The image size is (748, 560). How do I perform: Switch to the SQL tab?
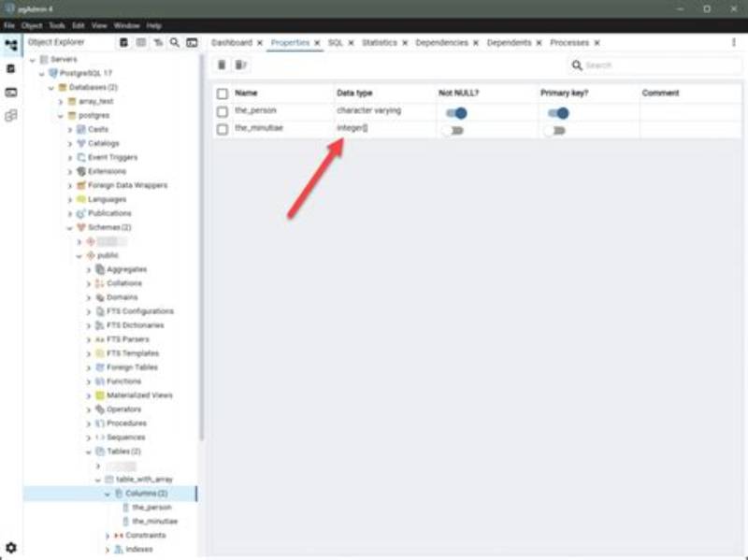(x=336, y=42)
